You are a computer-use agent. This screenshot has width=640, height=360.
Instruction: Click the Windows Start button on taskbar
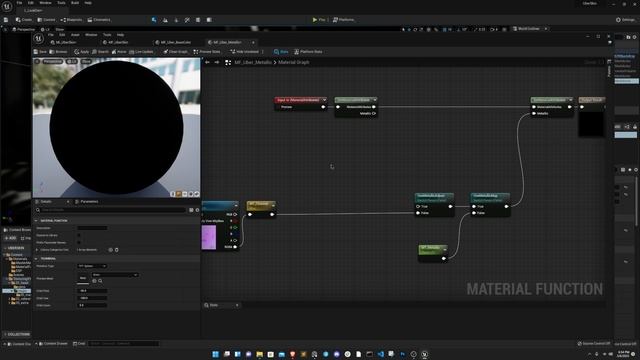[216, 354]
